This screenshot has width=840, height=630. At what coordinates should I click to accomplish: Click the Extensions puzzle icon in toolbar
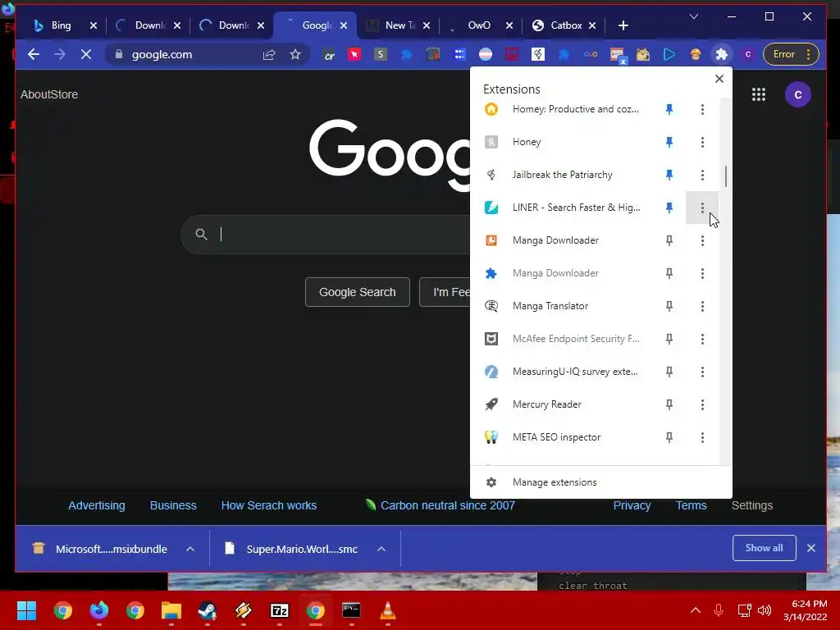point(722,54)
